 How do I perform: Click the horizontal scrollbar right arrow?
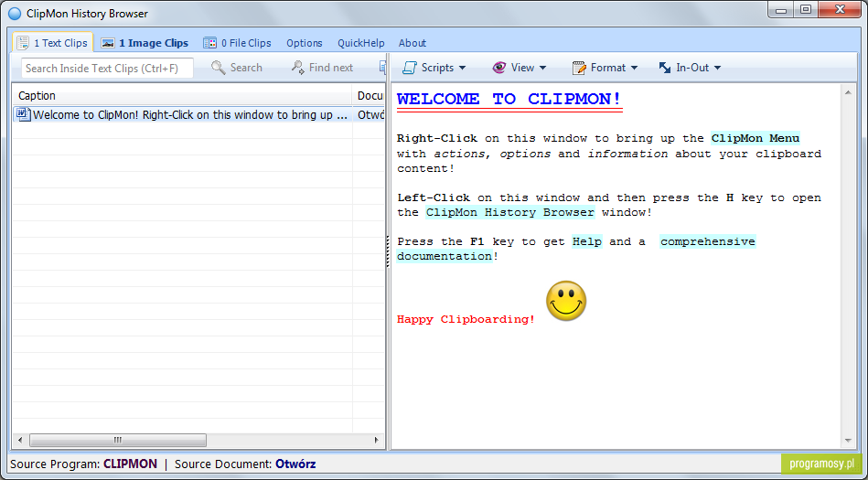point(377,440)
